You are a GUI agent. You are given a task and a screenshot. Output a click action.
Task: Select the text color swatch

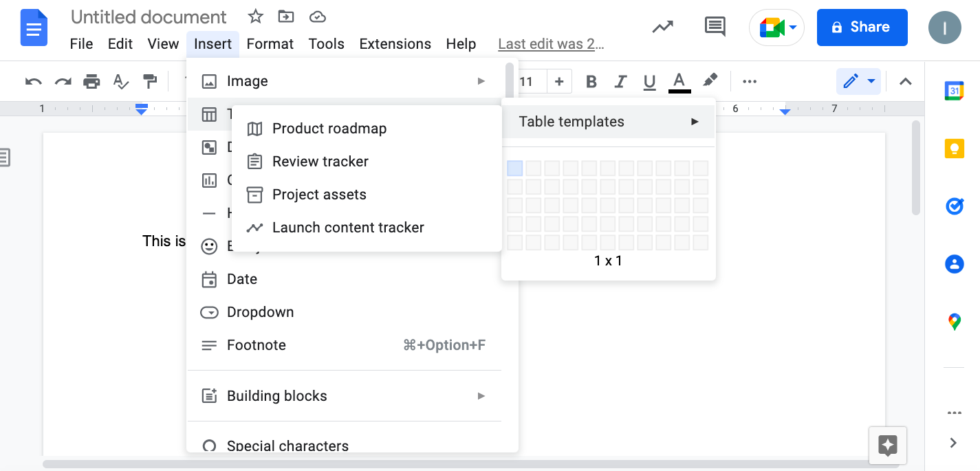[x=679, y=81]
